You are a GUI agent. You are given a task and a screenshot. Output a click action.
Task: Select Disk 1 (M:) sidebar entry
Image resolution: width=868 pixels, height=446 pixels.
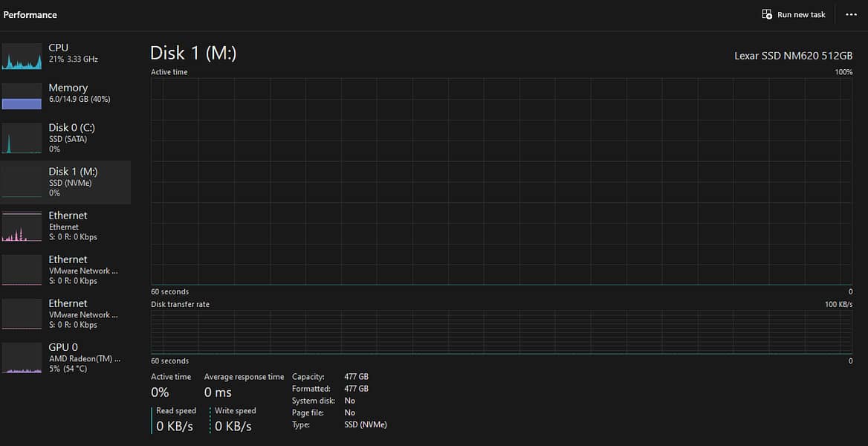[x=65, y=182]
